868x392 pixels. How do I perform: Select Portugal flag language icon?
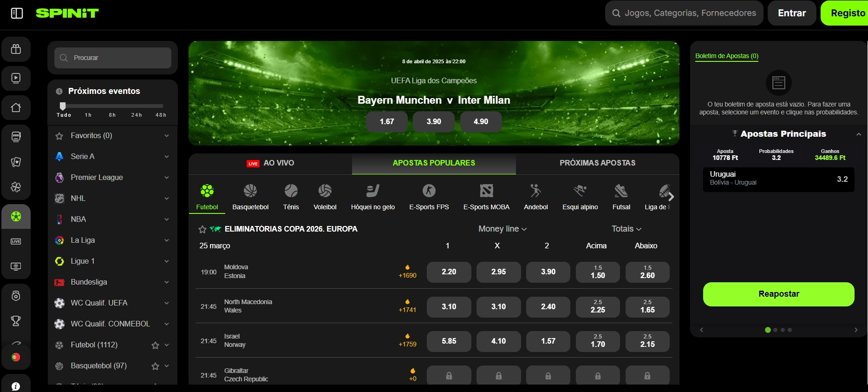click(x=16, y=357)
